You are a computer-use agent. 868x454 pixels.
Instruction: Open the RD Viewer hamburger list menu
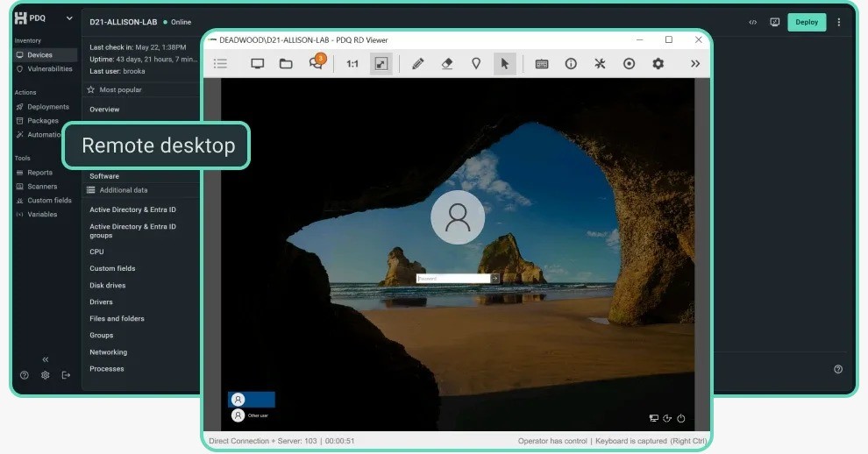220,64
